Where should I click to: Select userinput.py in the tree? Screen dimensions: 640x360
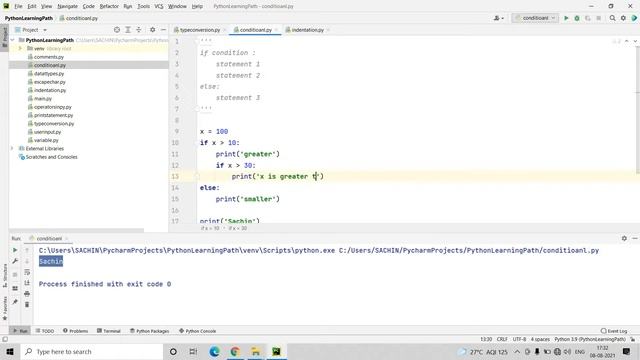point(47,132)
